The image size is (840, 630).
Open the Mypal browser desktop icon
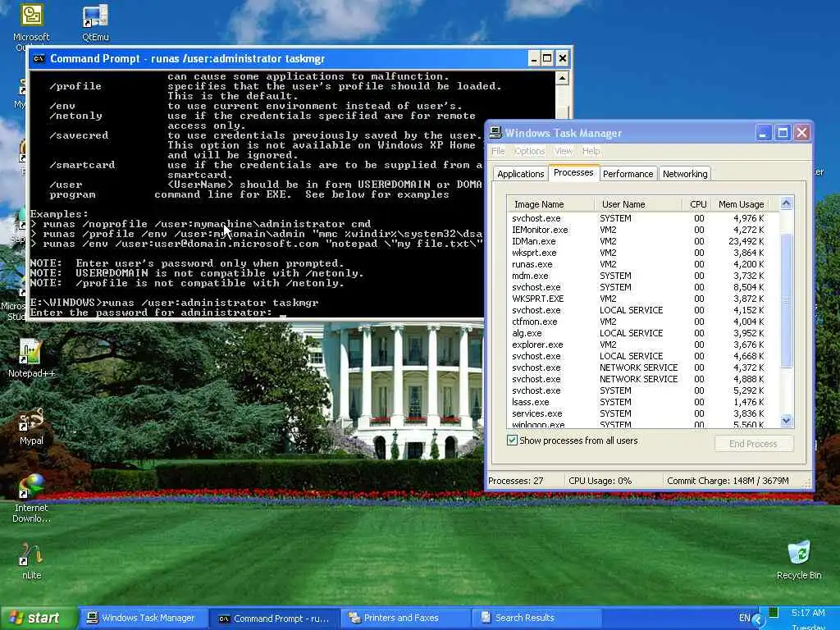[31, 426]
